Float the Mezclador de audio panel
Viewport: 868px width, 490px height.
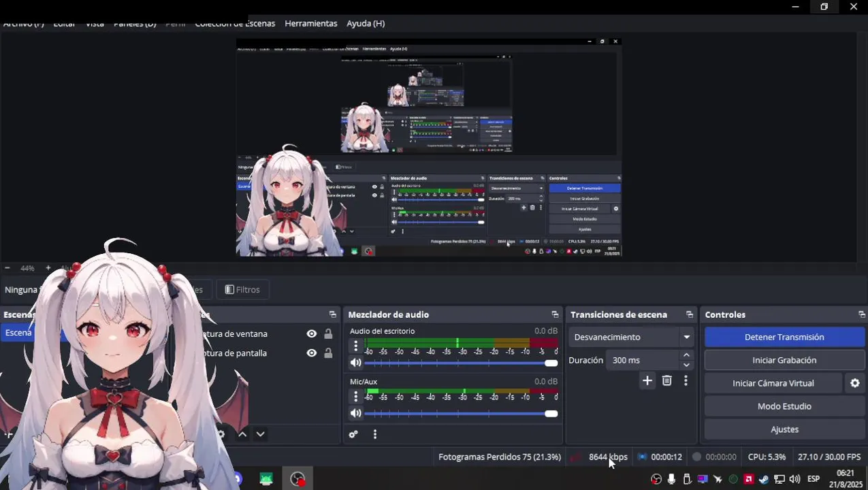555,314
